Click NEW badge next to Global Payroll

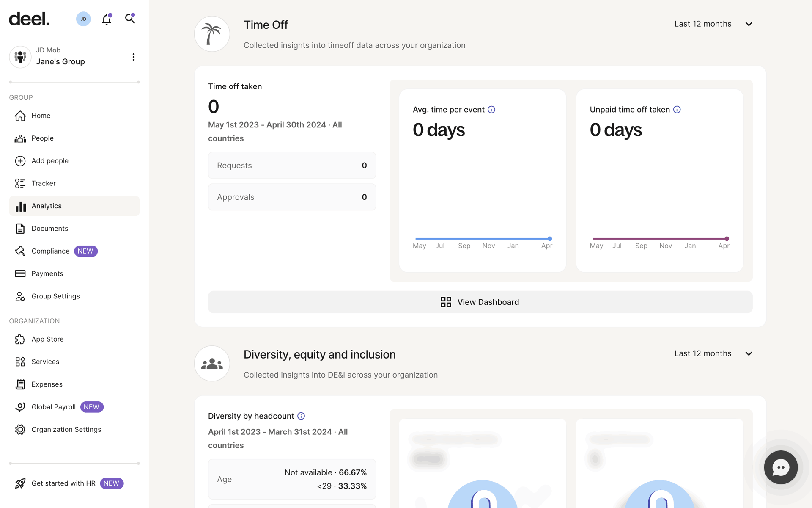point(92,407)
